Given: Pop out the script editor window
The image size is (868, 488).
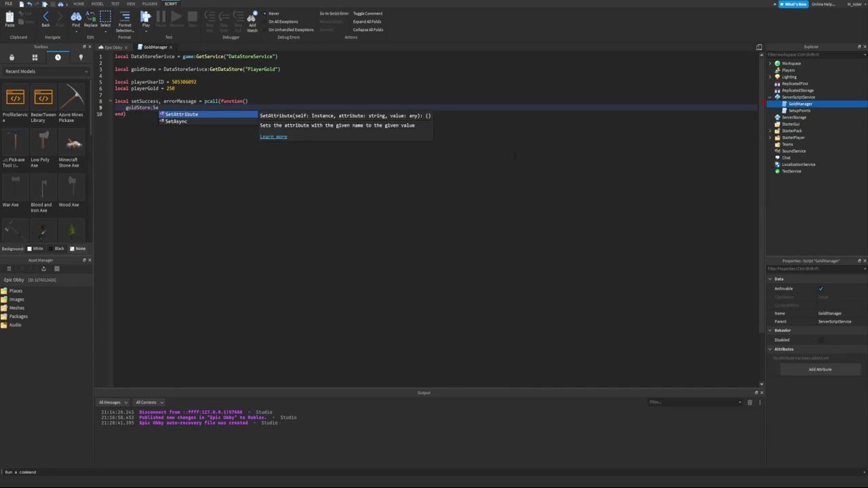Looking at the screenshot, I should 759,47.
